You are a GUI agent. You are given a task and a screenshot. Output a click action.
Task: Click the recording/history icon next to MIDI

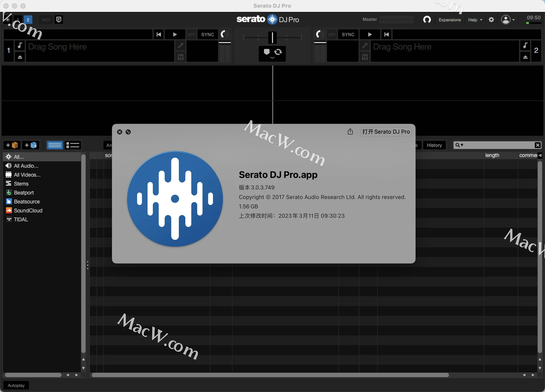(x=59, y=19)
